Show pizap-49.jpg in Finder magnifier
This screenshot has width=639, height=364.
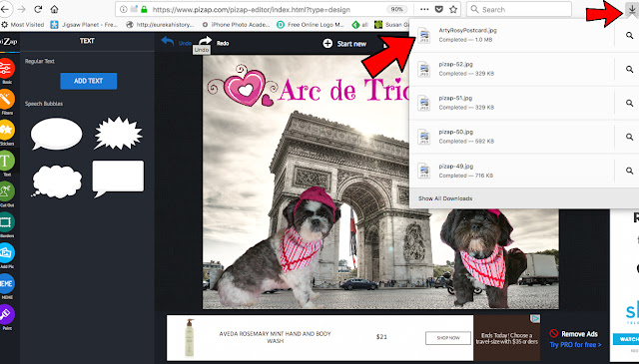629,171
